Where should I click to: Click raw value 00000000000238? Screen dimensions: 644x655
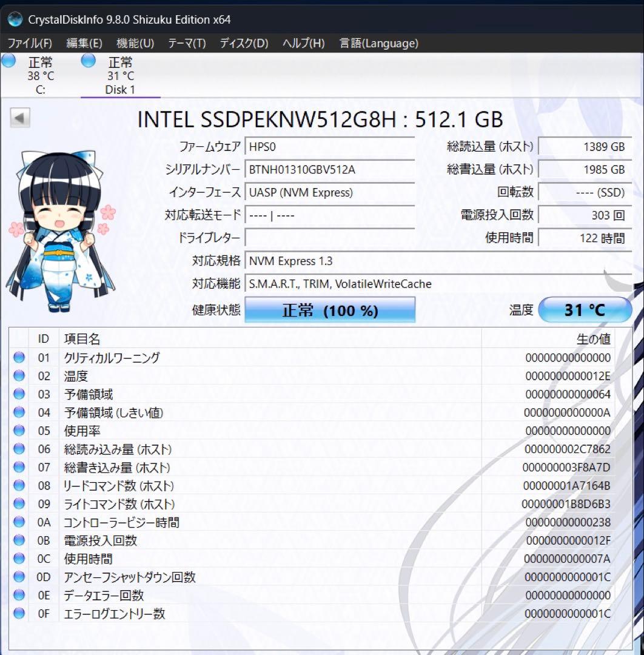568,522
